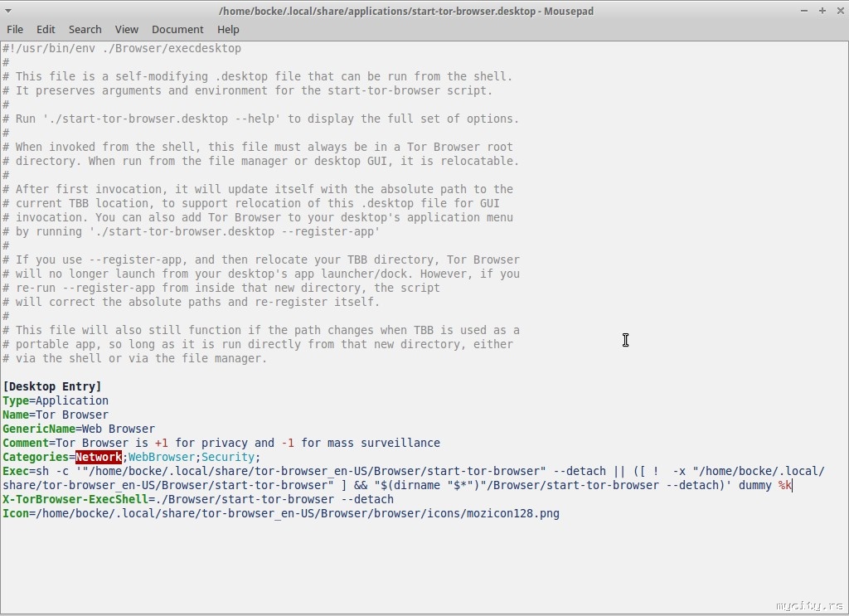
Task: Click the word dummy in Exec line
Action: [754, 485]
